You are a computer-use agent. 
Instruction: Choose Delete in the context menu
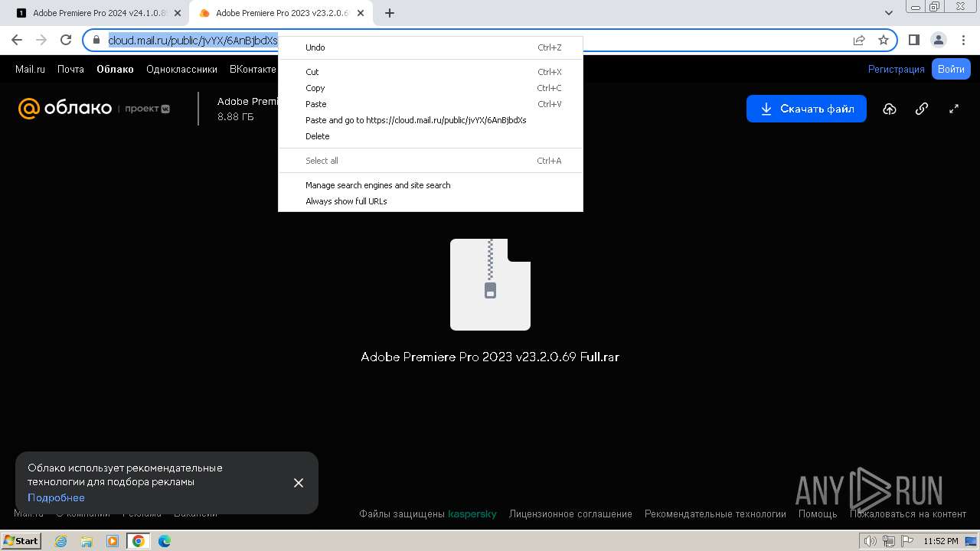[x=430, y=136]
